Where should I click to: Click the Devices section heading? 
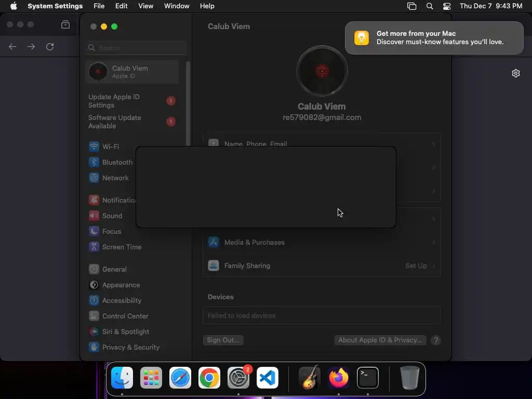click(220, 297)
